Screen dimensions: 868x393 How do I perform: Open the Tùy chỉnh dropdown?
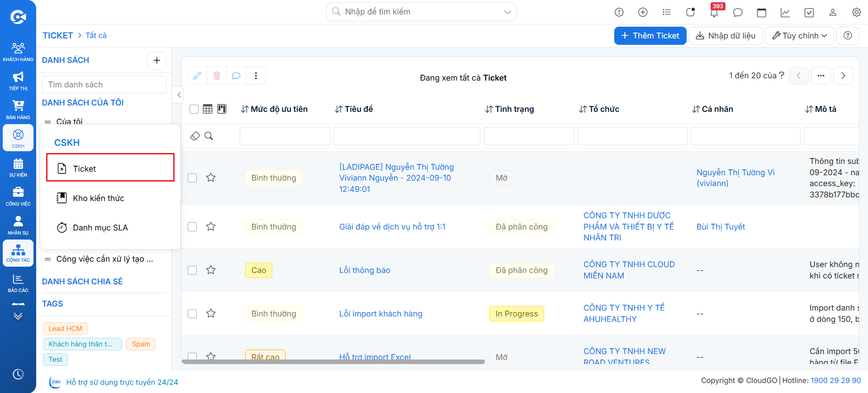click(799, 36)
